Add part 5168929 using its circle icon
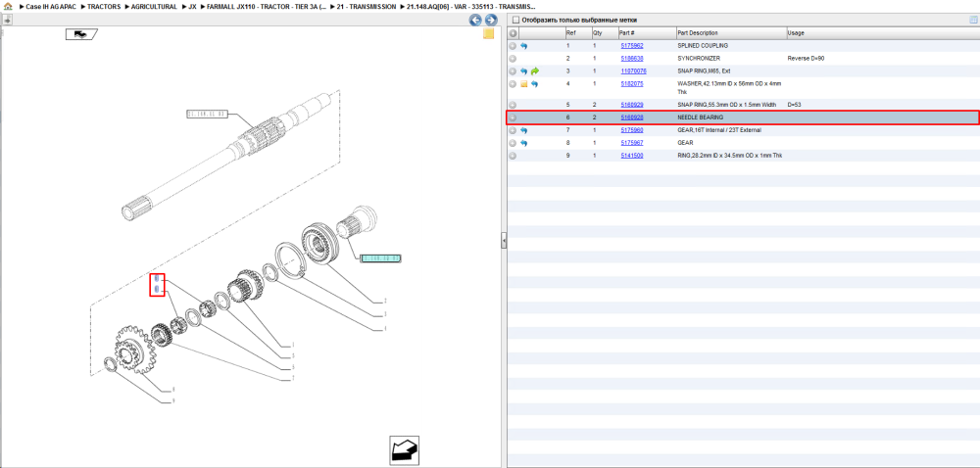 tap(513, 105)
